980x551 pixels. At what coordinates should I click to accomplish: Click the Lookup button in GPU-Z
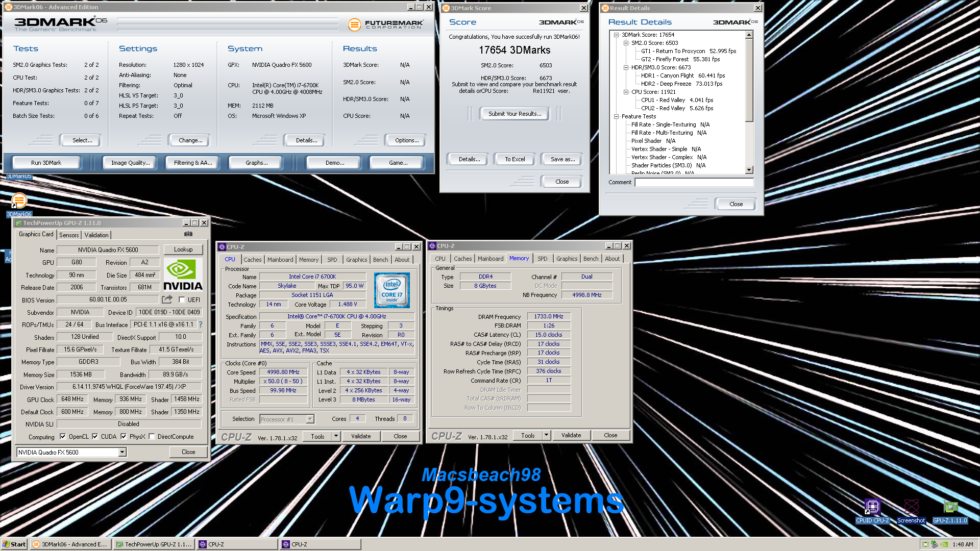183,250
